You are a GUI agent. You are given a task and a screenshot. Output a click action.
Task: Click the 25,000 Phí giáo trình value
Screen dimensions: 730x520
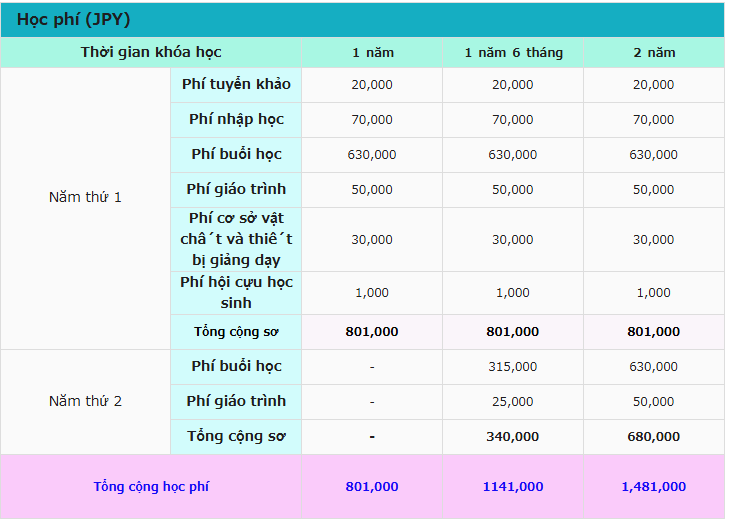[x=513, y=401]
